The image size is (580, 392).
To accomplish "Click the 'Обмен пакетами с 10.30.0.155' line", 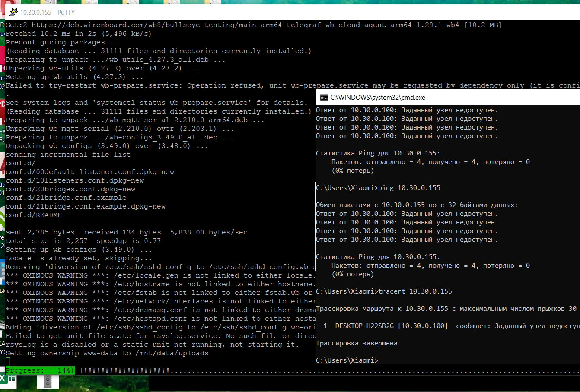I will pos(417,205).
